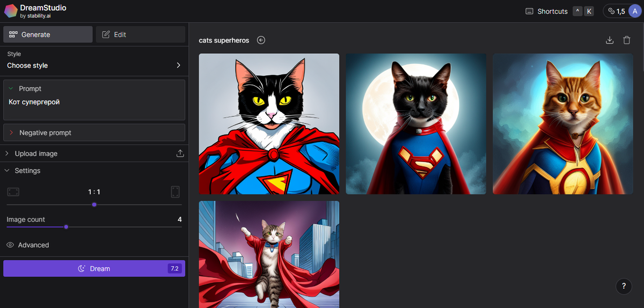Click the Shortcuts label
Screen dimensions: 644x308
[552, 11]
